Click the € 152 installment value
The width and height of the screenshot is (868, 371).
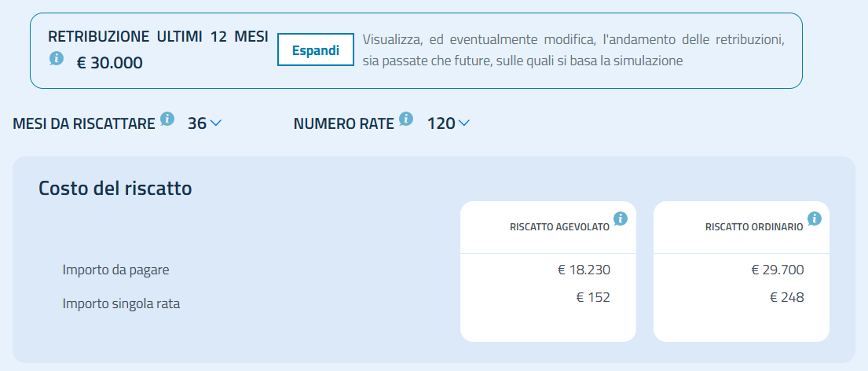(593, 297)
